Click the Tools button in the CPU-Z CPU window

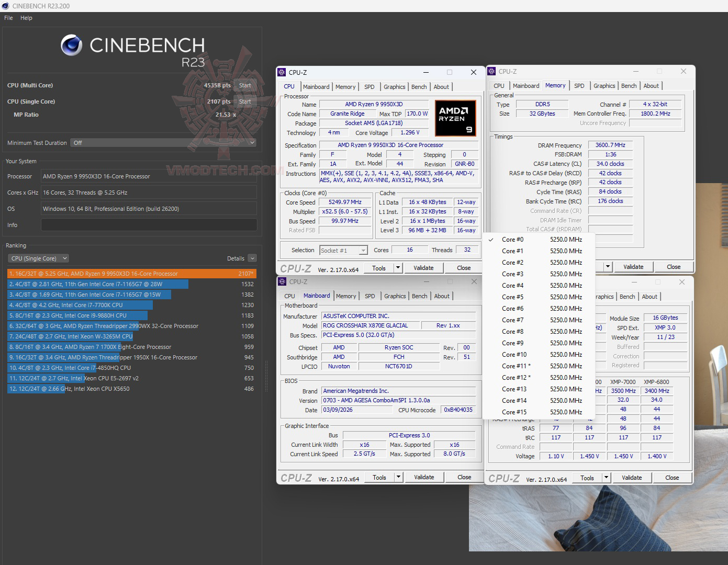pos(379,268)
